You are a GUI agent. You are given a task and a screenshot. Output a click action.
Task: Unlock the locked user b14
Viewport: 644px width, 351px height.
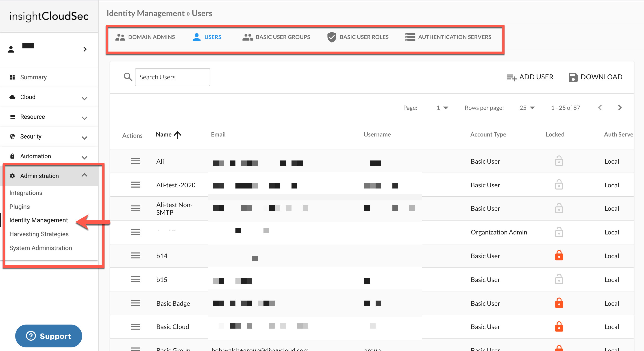(x=559, y=255)
